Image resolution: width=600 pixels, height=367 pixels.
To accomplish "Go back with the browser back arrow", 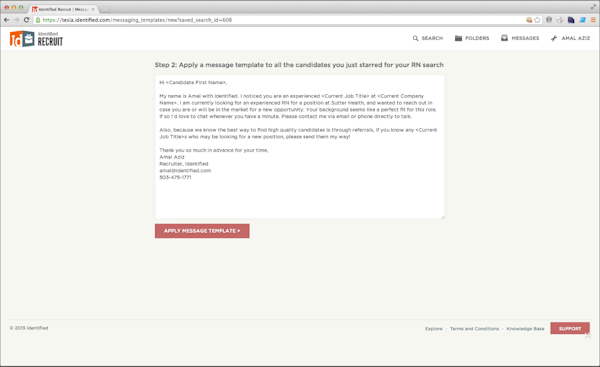I will coord(7,20).
